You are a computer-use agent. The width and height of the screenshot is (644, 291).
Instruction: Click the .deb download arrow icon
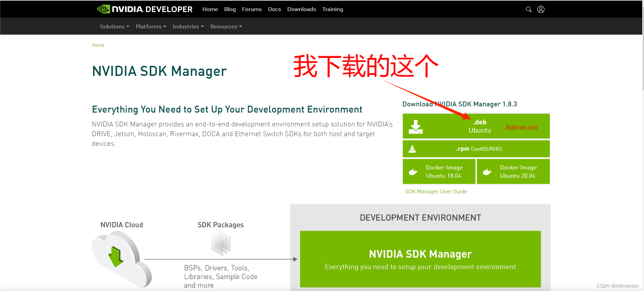(416, 127)
